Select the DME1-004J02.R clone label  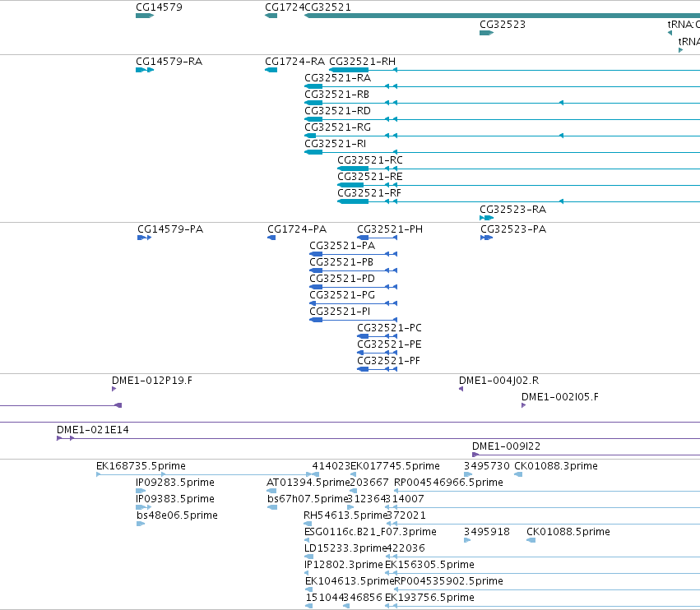tap(498, 381)
